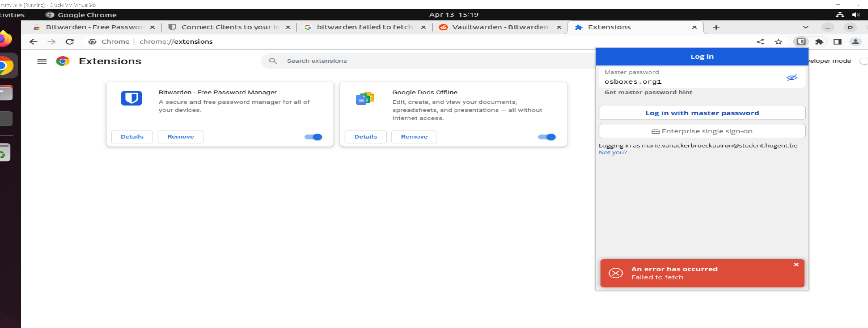Open the Chrome extensions puzzle menu

pyautogui.click(x=819, y=41)
